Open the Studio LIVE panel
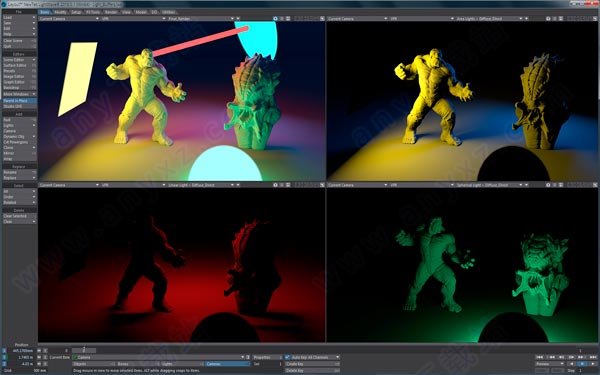The height and width of the screenshot is (375, 600). point(20,106)
